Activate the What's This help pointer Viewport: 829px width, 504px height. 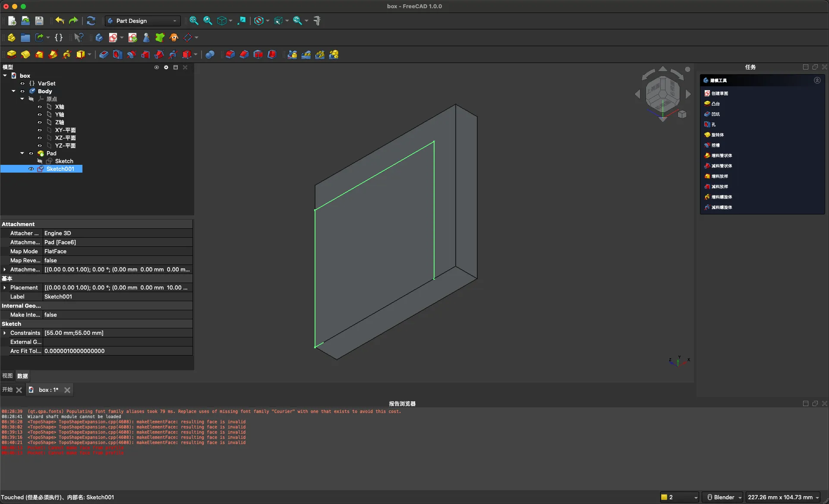point(79,38)
